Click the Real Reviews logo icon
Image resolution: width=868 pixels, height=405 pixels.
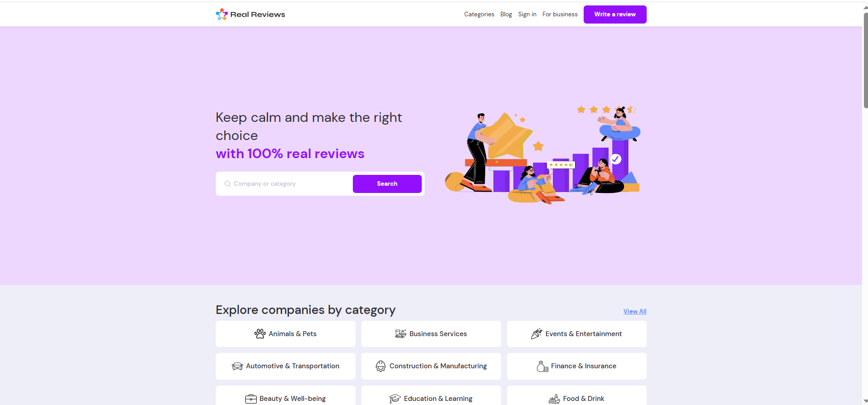[x=221, y=14]
